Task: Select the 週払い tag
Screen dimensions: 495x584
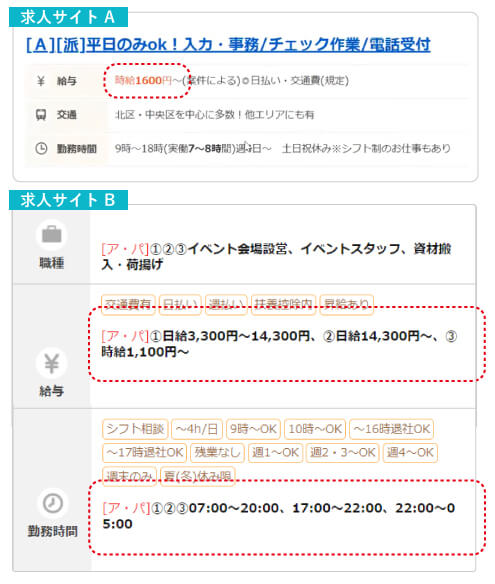Action: 226,305
